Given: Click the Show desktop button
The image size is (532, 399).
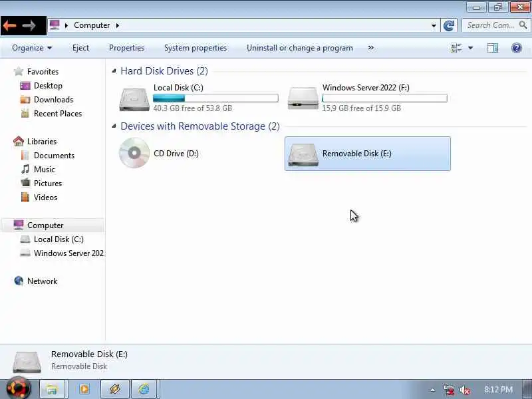Looking at the screenshot, I should (x=527, y=389).
